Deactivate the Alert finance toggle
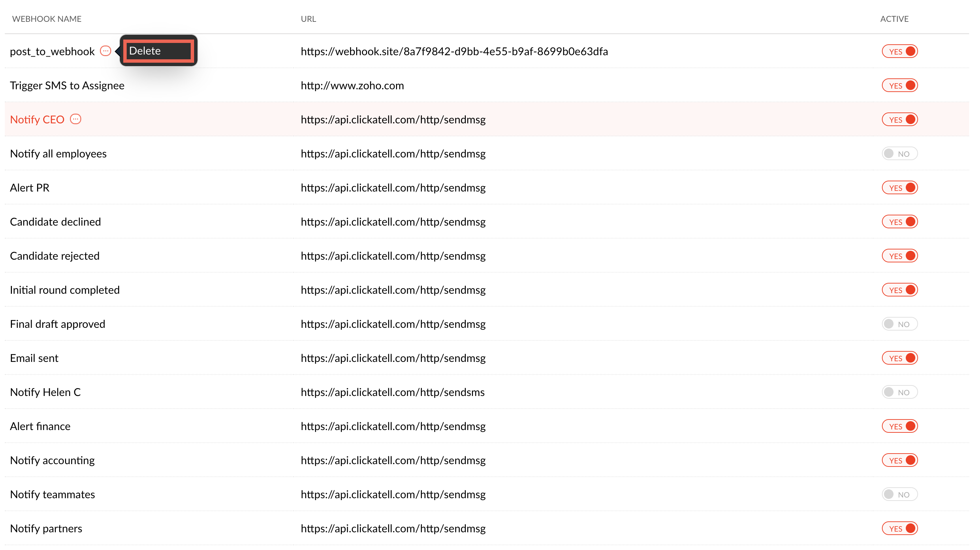The width and height of the screenshot is (980, 550). pos(899,426)
